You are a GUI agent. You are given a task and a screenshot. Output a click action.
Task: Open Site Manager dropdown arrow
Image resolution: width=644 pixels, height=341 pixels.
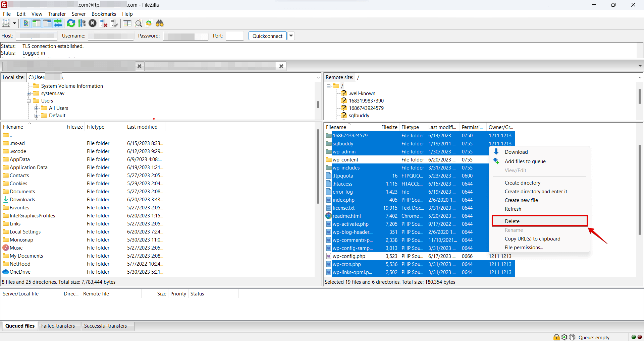(14, 23)
